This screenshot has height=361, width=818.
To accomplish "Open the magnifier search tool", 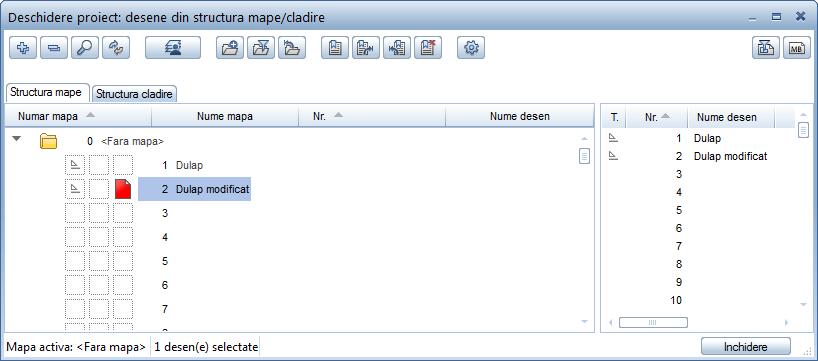I will tap(85, 48).
